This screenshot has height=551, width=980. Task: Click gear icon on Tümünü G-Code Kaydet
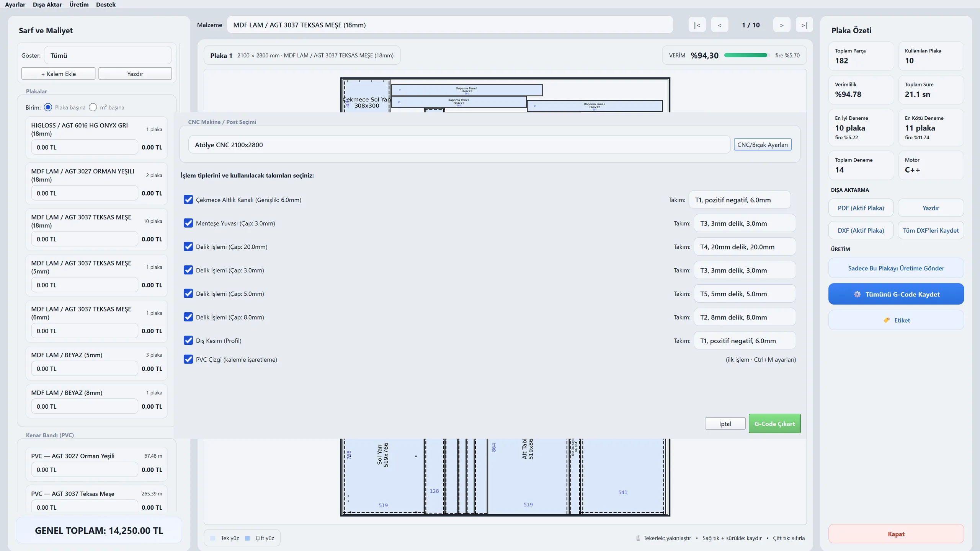(857, 294)
